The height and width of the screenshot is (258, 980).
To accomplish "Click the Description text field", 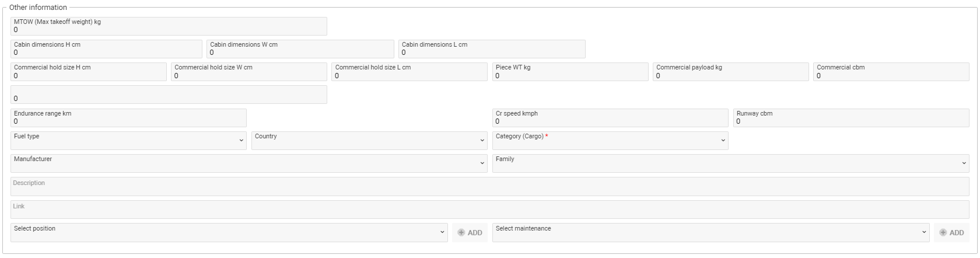I will tap(490, 187).
